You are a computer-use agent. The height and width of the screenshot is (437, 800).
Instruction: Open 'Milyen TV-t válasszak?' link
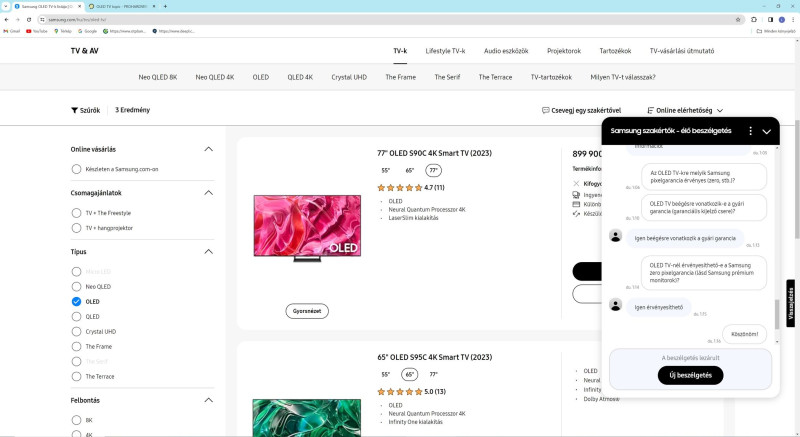point(622,77)
